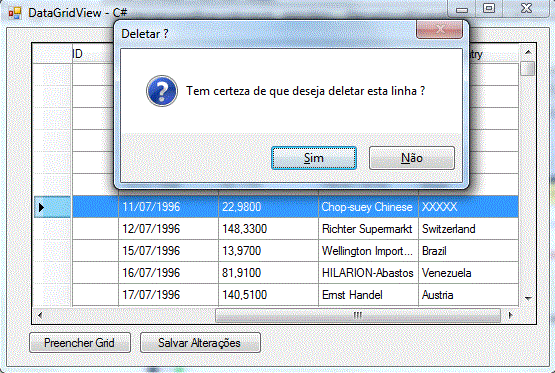Screen dimensions: 555x373
Task: Click the grid vertical scrollbar down arrow
Action: (x=528, y=298)
